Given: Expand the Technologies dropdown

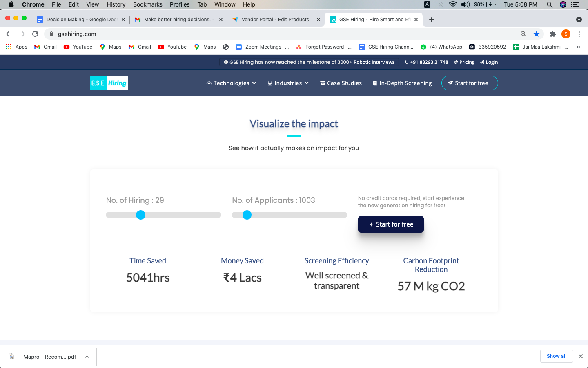Looking at the screenshot, I should point(231,83).
